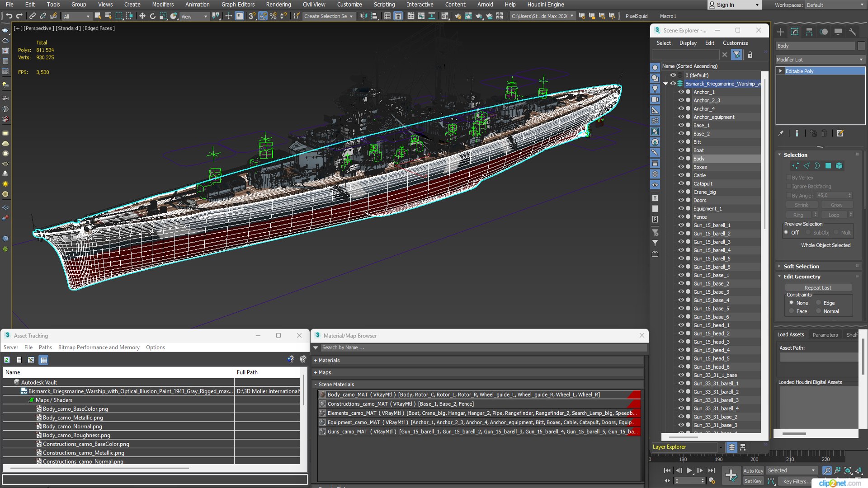Select the Off preview selection radio

(786, 233)
